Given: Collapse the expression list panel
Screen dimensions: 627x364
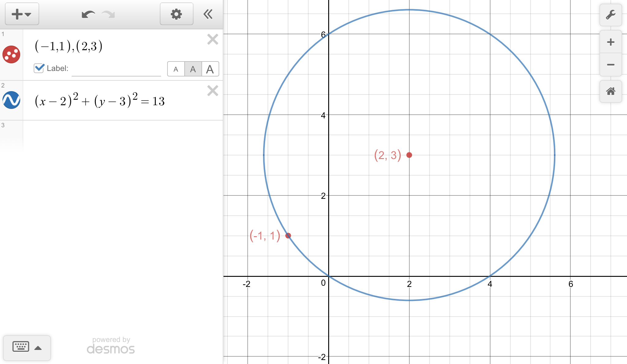Looking at the screenshot, I should (x=208, y=14).
